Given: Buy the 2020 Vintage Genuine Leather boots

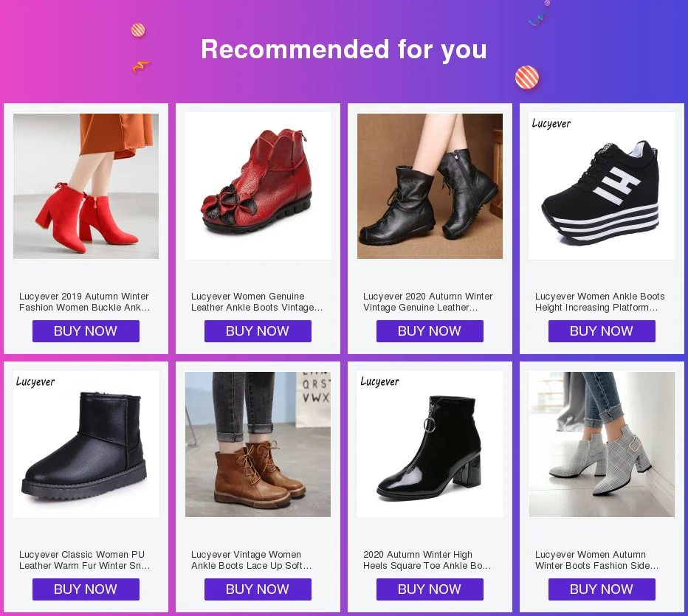Looking at the screenshot, I should click(430, 331).
